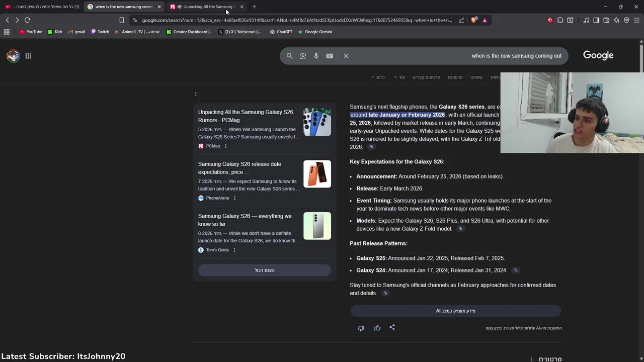This screenshot has width=644, height=362.
Task: Open 'Samsung Galaxy S26 — everything we know' result
Action: 245,220
